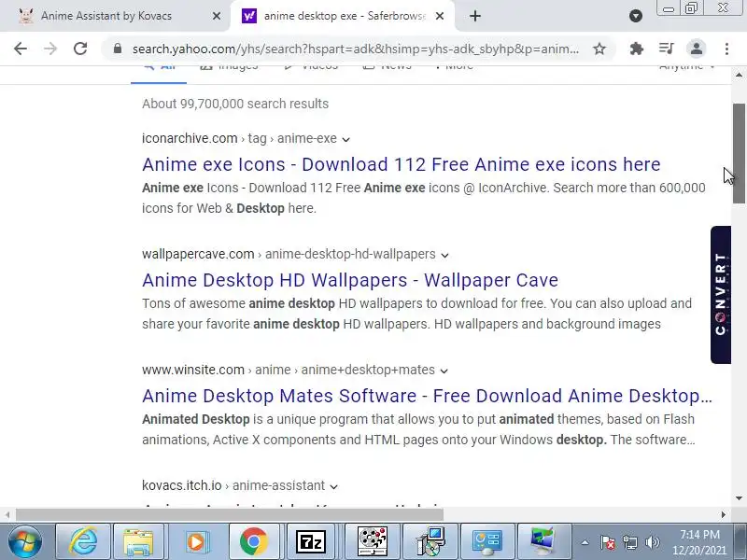Go back to the previous page
The width and height of the screenshot is (747, 560).
click(21, 49)
